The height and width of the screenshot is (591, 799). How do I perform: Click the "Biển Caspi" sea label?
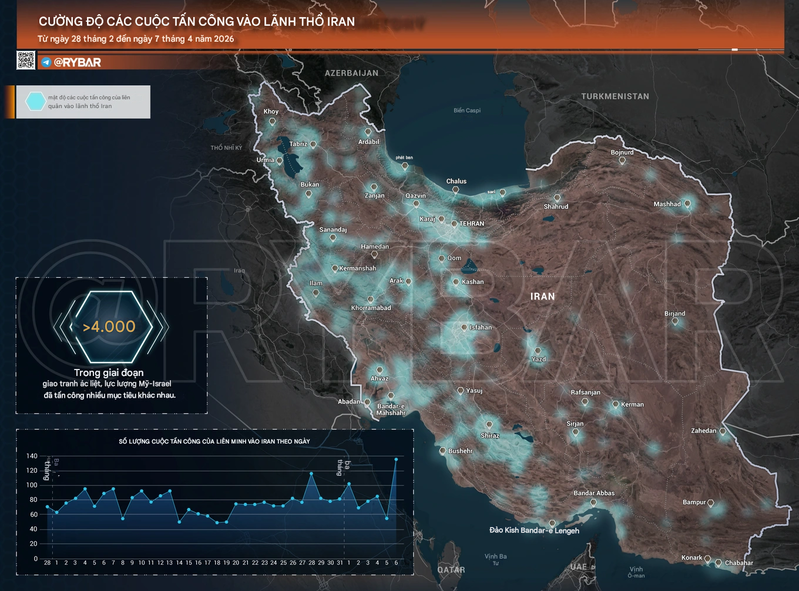467,110
